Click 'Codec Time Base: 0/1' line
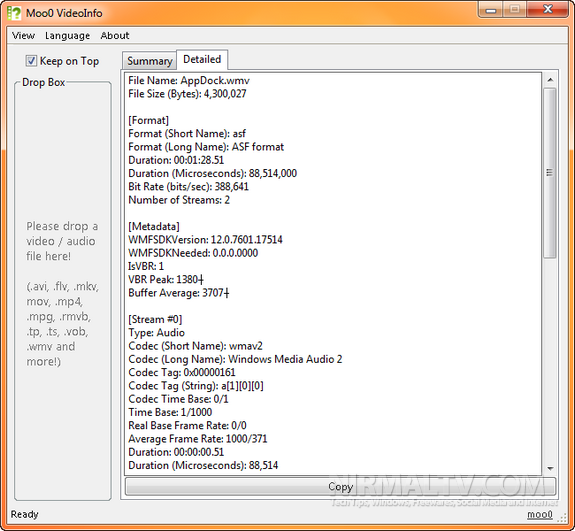Viewport: 575px width, 531px height. click(x=178, y=399)
